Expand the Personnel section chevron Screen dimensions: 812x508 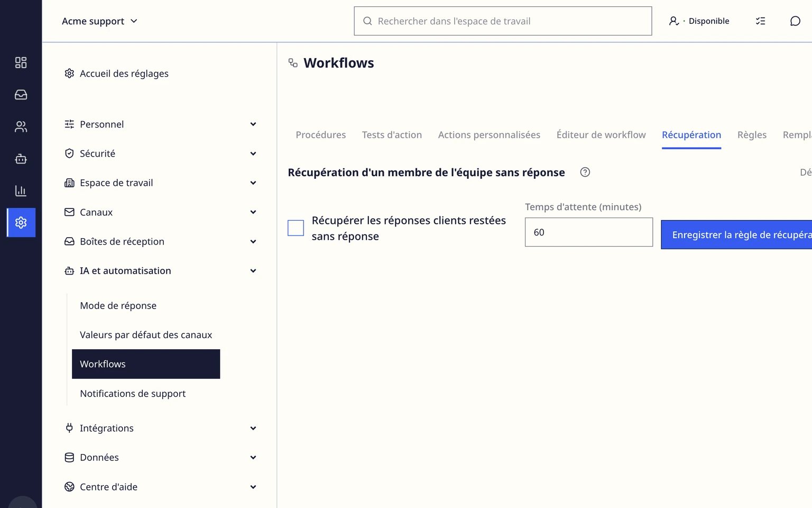pos(253,124)
